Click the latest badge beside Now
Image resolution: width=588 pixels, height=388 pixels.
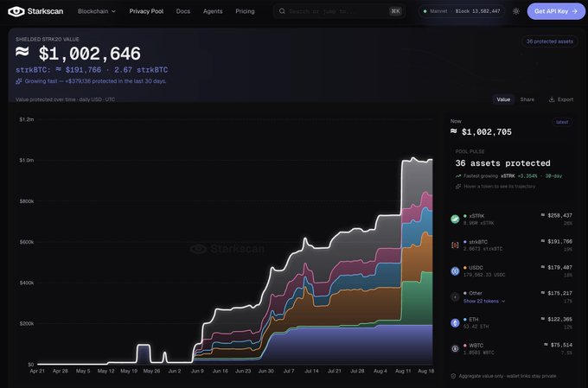(562, 122)
